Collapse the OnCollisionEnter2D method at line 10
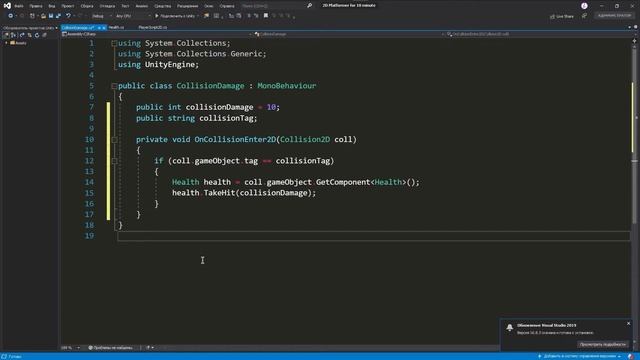Image resolution: width=640 pixels, height=360 pixels. [x=114, y=140]
